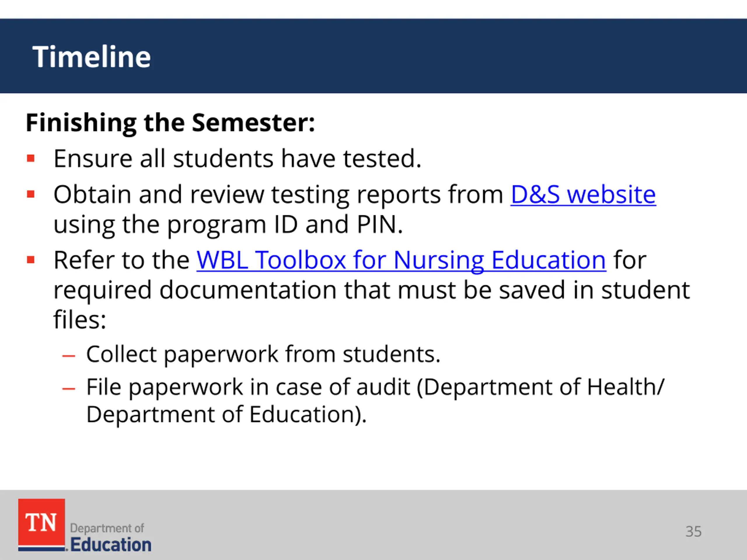747x560 pixels.
Task: Click the slide number 35
Action: tap(693, 532)
